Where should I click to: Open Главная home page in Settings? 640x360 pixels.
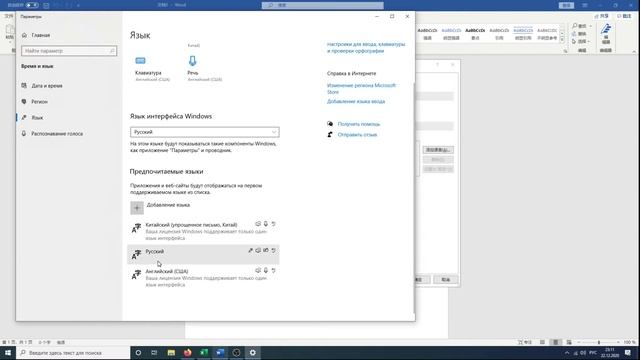(x=36, y=35)
